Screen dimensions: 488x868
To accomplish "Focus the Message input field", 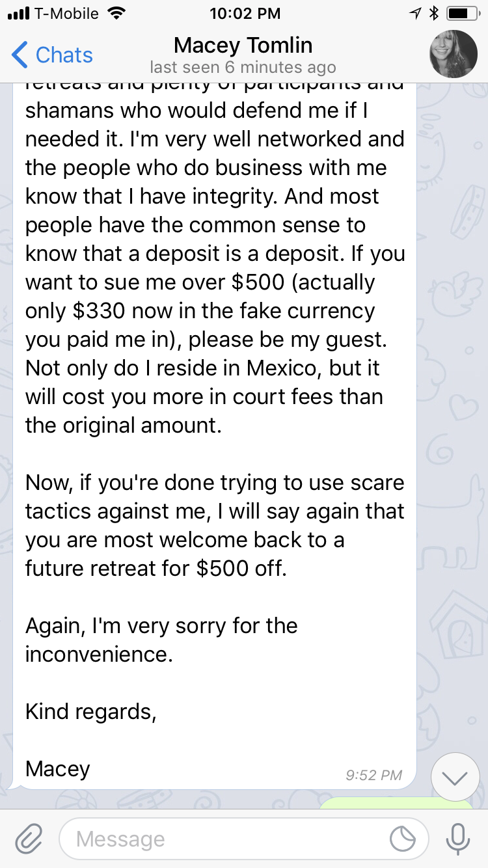I will point(243,839).
